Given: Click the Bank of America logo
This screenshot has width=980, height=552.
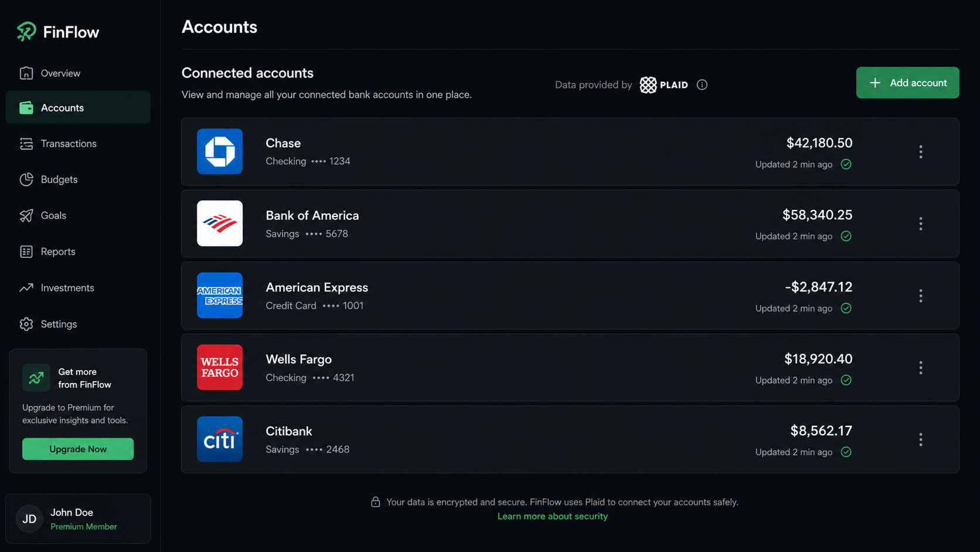Looking at the screenshot, I should [x=220, y=223].
